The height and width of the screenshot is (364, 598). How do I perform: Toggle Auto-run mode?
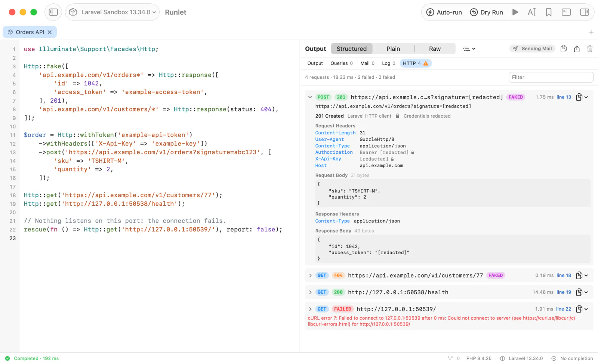(x=444, y=12)
